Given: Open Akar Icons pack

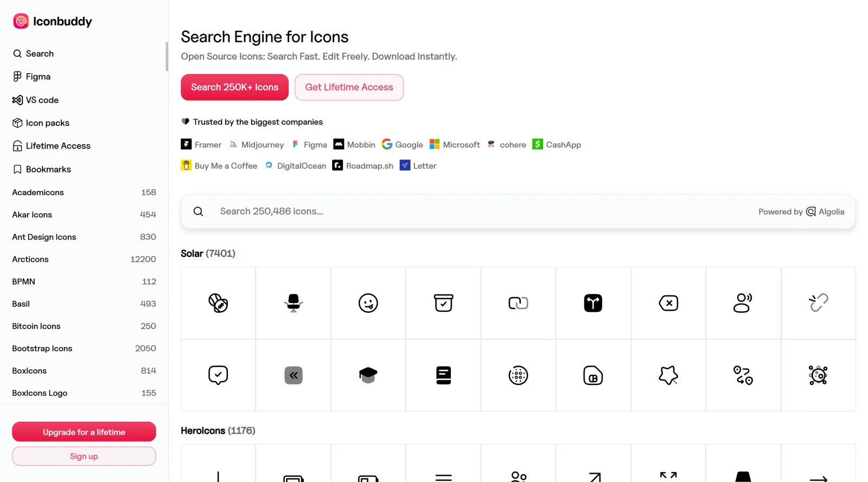Looking at the screenshot, I should (x=84, y=215).
